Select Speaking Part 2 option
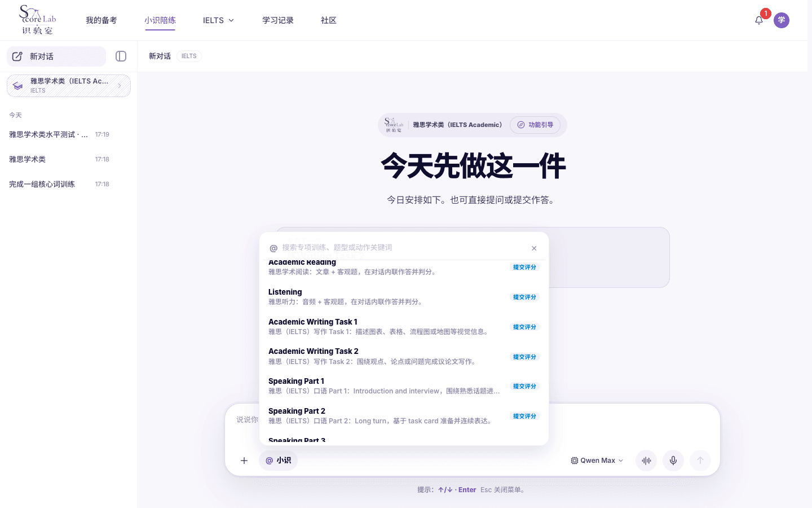The image size is (812, 508). coord(404,416)
